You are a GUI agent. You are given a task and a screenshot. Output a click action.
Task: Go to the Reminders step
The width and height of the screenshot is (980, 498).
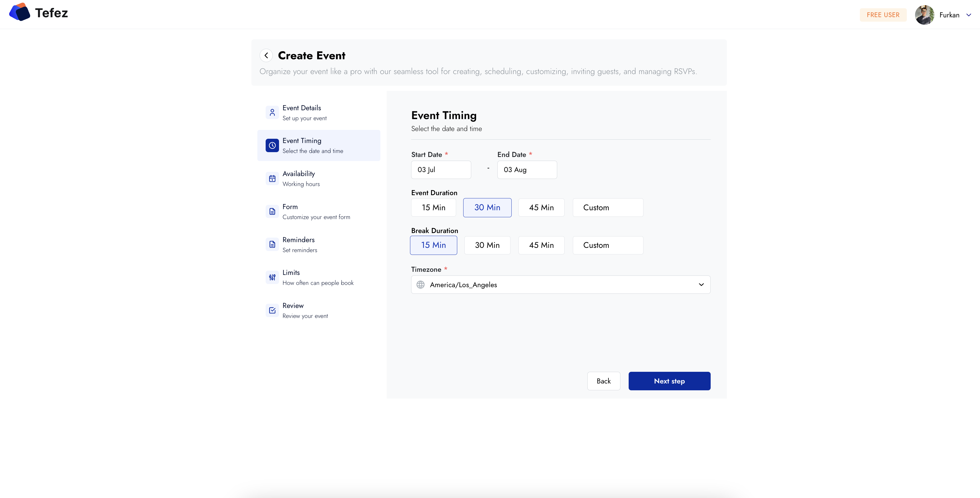pos(319,244)
